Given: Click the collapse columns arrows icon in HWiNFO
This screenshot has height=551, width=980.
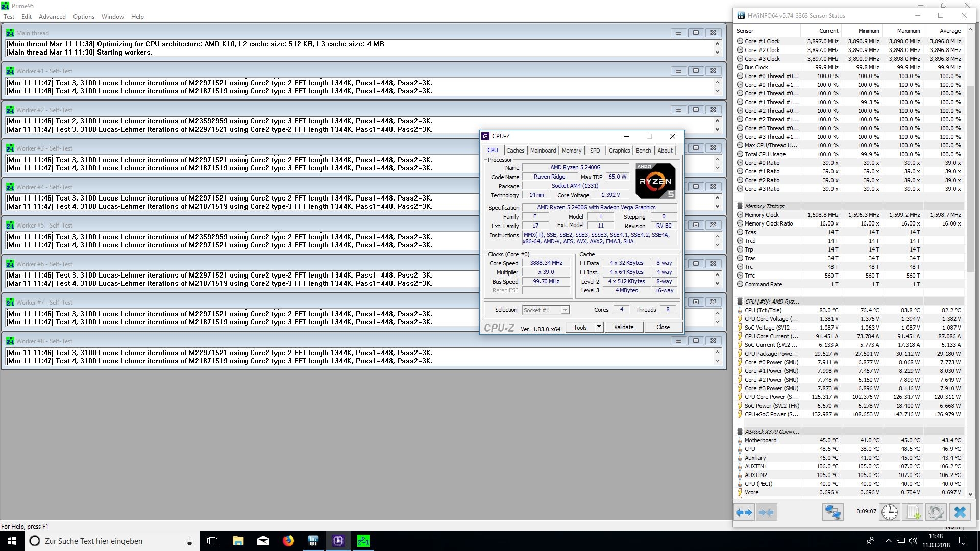Looking at the screenshot, I should point(766,512).
